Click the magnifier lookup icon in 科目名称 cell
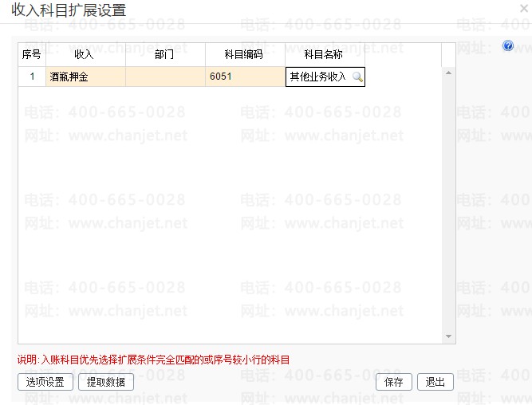Viewport: 532px width, 405px height. (357, 77)
